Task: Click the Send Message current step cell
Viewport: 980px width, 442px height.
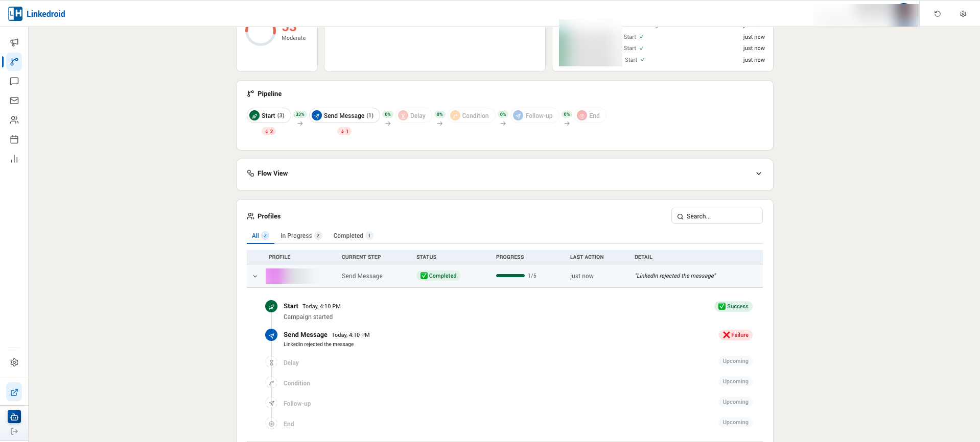Action: [x=362, y=276]
